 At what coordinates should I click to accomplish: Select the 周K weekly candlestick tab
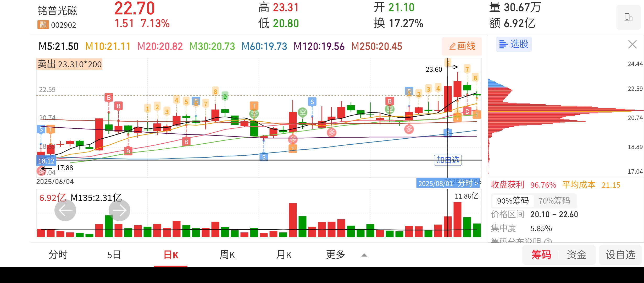pos(227,254)
